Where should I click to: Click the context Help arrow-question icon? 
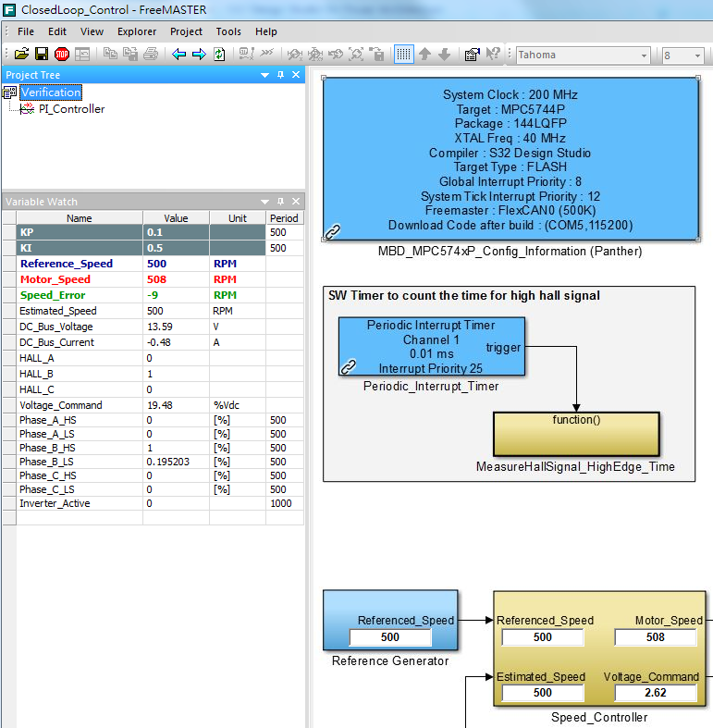(493, 55)
